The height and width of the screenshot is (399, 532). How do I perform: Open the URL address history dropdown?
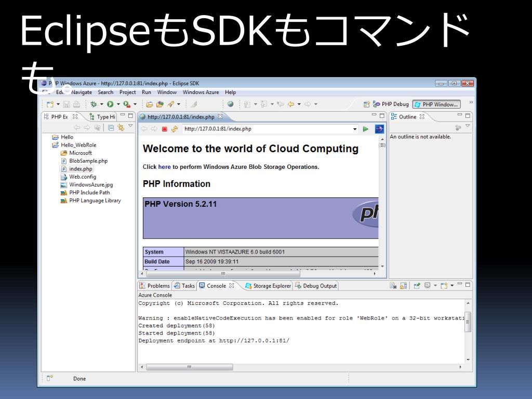(x=355, y=129)
